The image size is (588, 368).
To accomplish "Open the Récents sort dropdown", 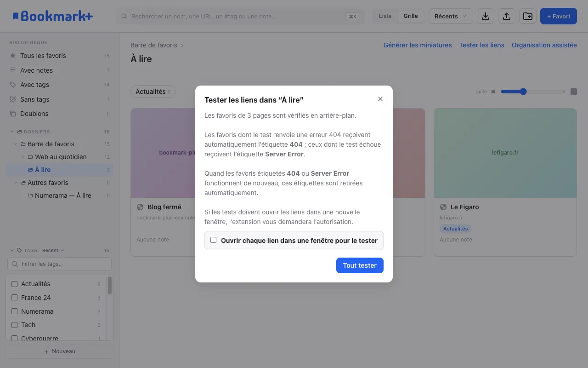I will pyautogui.click(x=451, y=16).
